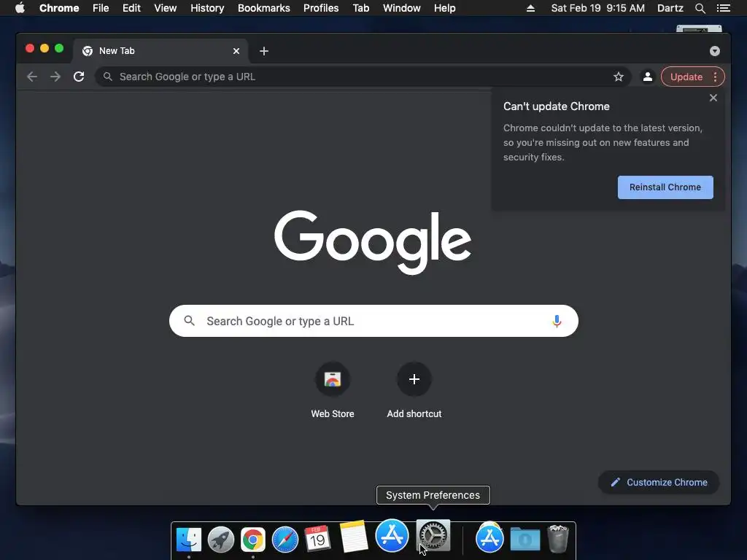Click the Google logo
The image size is (747, 560).
pyautogui.click(x=373, y=242)
